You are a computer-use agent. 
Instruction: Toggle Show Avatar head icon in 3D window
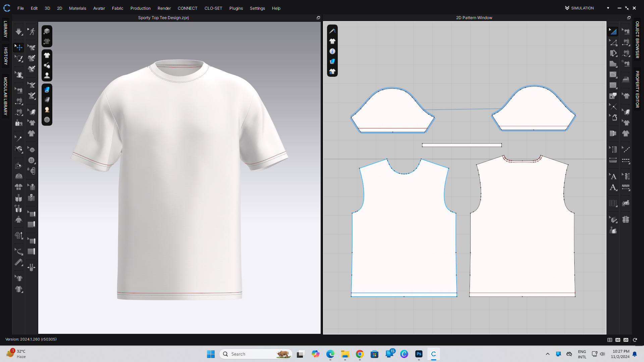pos(47,76)
